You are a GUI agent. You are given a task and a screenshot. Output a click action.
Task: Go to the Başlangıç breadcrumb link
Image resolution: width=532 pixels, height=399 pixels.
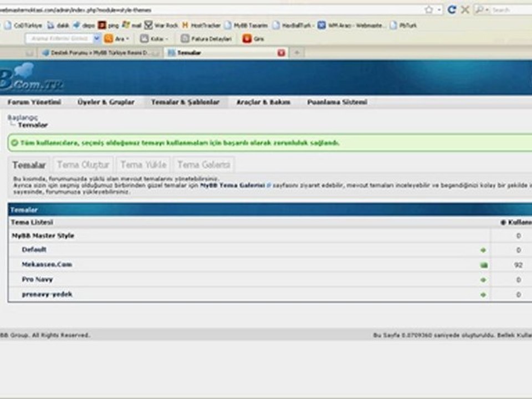(22, 117)
